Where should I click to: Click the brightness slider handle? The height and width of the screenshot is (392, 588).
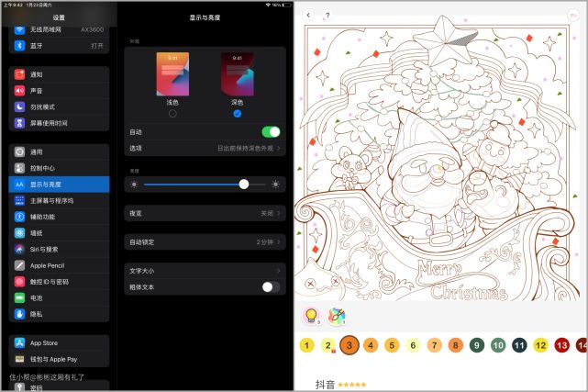[244, 185]
